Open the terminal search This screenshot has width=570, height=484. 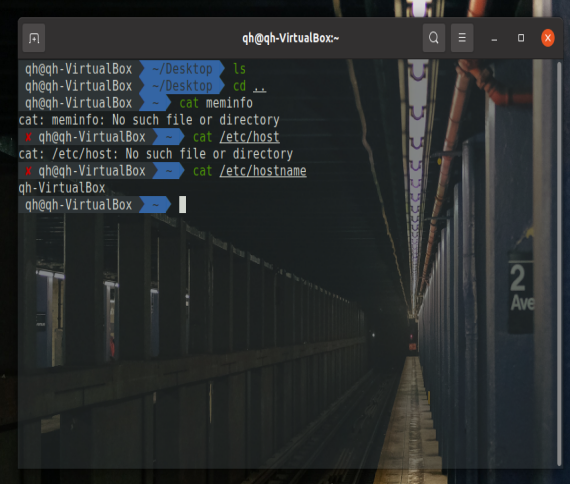(434, 38)
